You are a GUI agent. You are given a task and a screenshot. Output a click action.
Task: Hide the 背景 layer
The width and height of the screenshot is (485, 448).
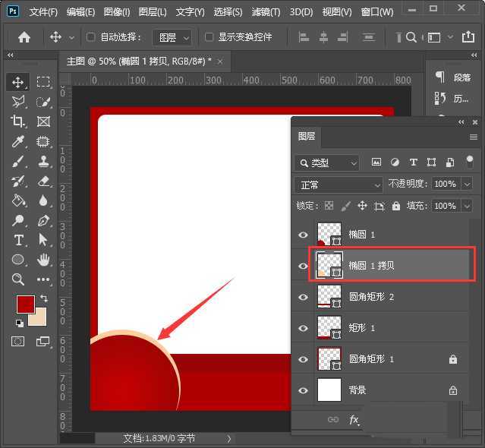[x=304, y=390]
